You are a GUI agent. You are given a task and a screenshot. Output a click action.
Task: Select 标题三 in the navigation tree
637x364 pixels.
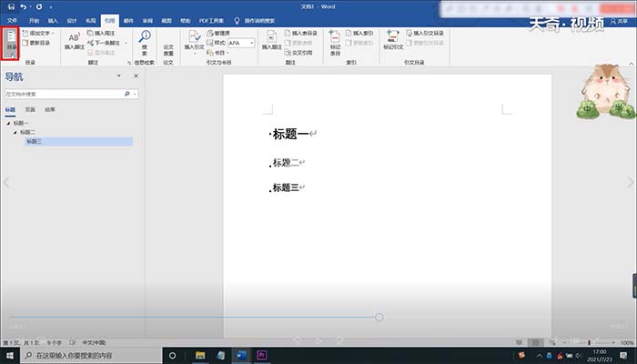(79, 141)
